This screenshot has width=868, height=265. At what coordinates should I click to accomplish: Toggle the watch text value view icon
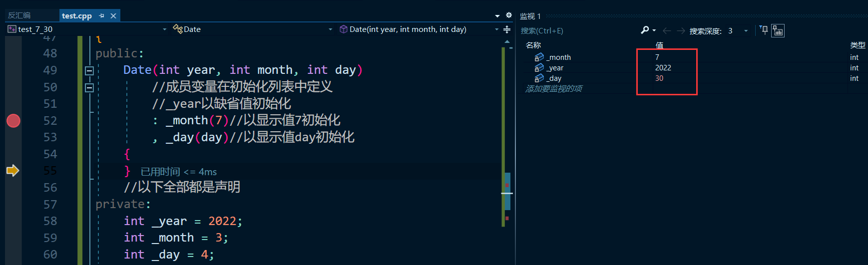(x=778, y=31)
